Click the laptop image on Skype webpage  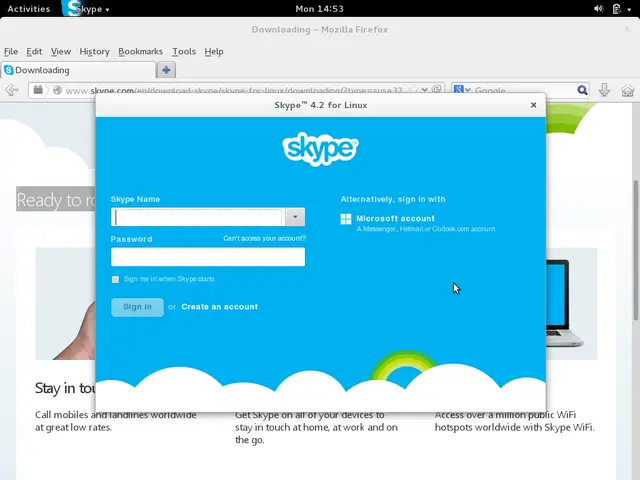pos(565,303)
